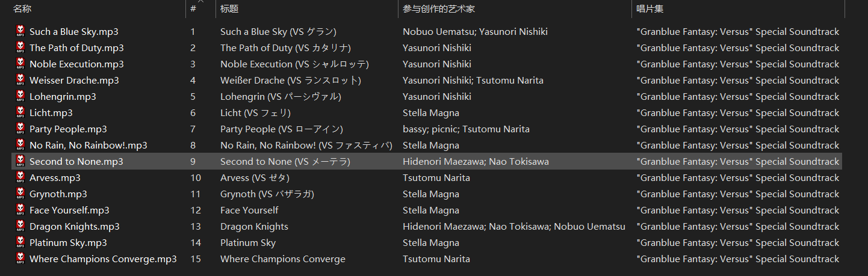The width and height of the screenshot is (868, 276).
Task: Sort by track number # column header
Action: tap(200, 9)
